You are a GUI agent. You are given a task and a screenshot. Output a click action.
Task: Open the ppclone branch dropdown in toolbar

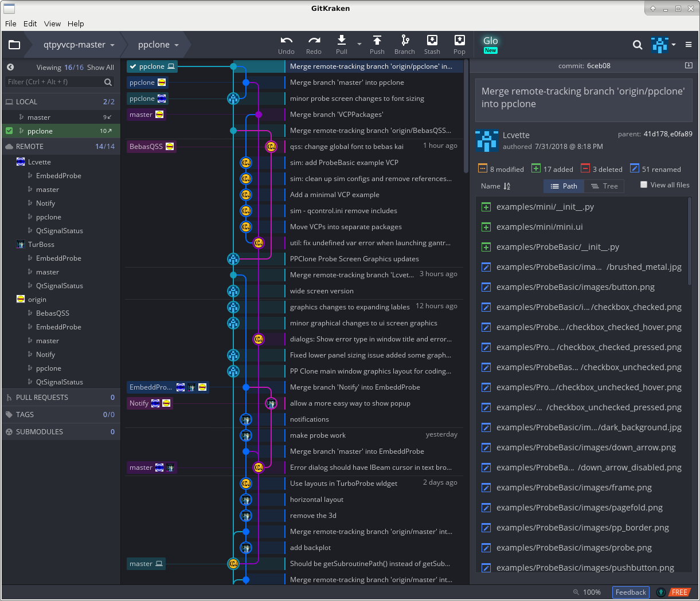pyautogui.click(x=158, y=45)
